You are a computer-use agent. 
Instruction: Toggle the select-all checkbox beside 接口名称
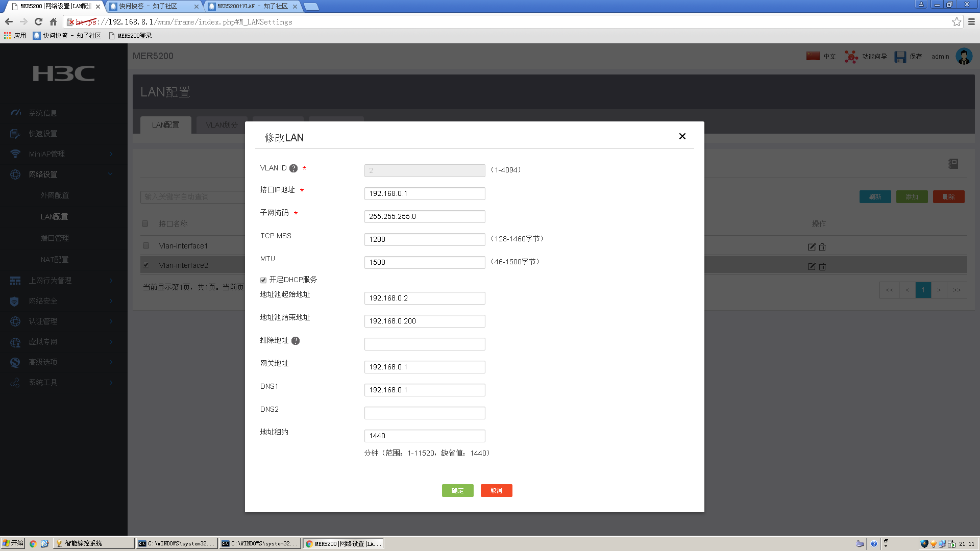coord(145,223)
